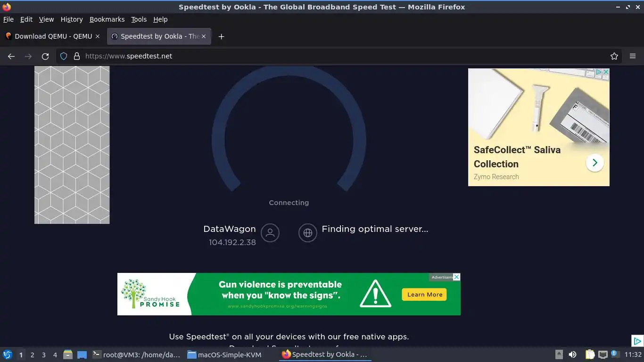Click the SafeCollect Saliva Collection ad title

click(517, 157)
